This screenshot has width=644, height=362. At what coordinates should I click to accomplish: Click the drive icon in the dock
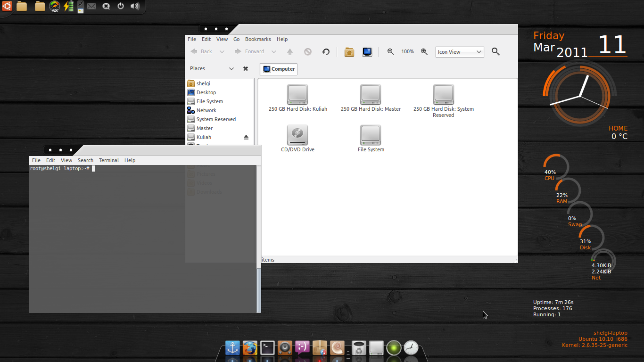click(x=376, y=348)
